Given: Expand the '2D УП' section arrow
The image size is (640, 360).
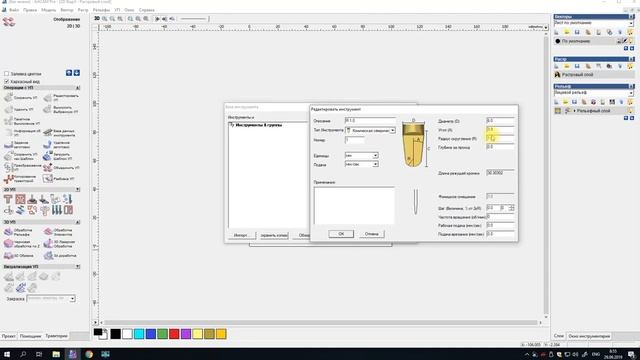Looking at the screenshot, I should 78,189.
